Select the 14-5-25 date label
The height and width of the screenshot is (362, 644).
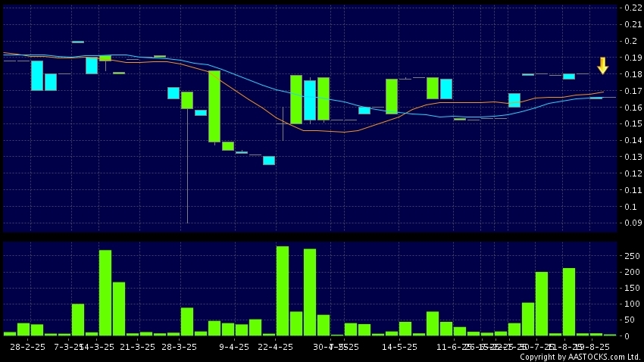(x=399, y=347)
